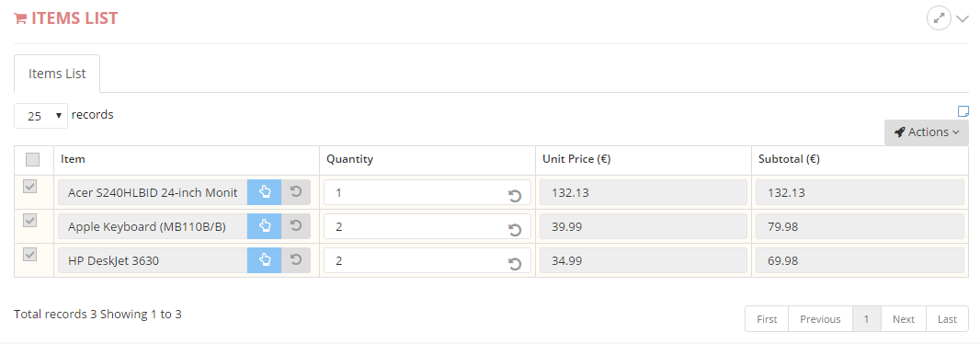Reset the HP DeskJet 3630 item field
980x344 pixels.
(296, 260)
